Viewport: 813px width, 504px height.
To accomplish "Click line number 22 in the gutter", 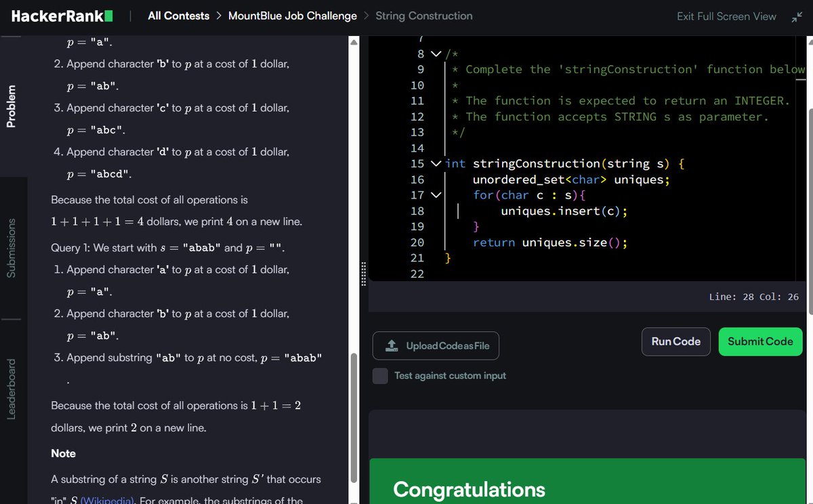I will pyautogui.click(x=417, y=274).
